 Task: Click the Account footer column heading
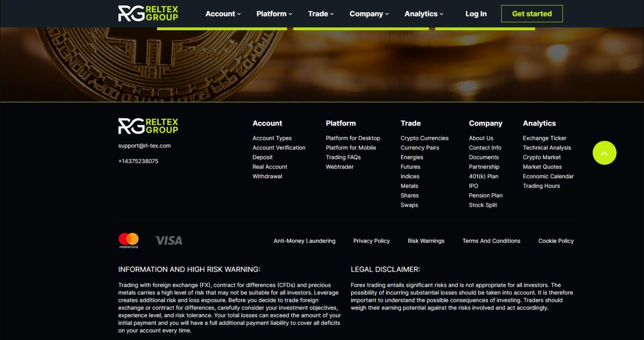pyautogui.click(x=267, y=123)
